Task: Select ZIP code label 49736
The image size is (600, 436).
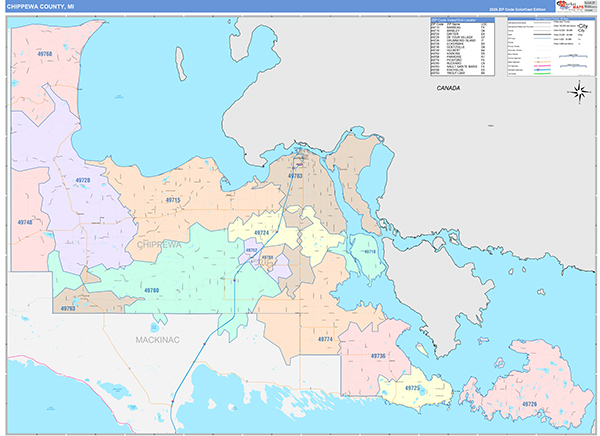Action: (x=378, y=356)
